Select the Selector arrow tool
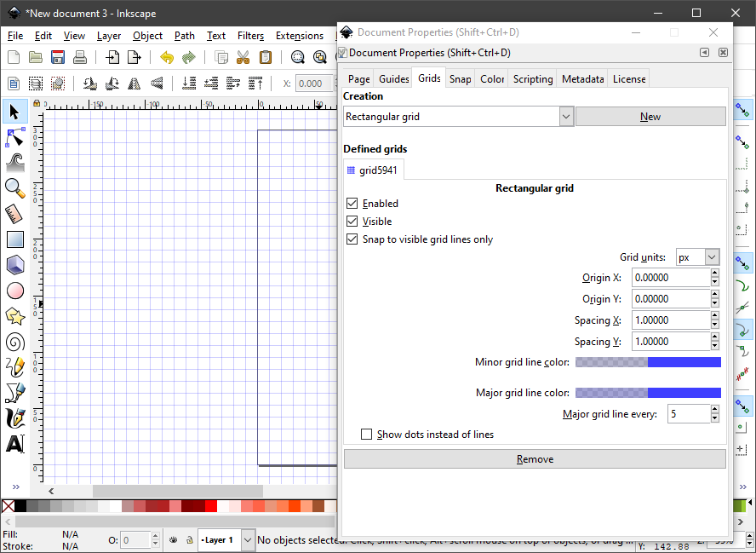 click(14, 112)
